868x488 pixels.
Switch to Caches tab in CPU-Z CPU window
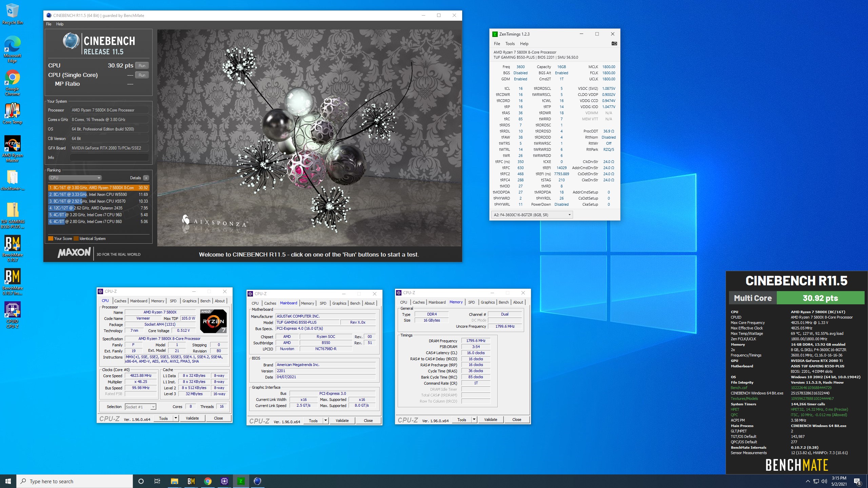[x=120, y=301]
